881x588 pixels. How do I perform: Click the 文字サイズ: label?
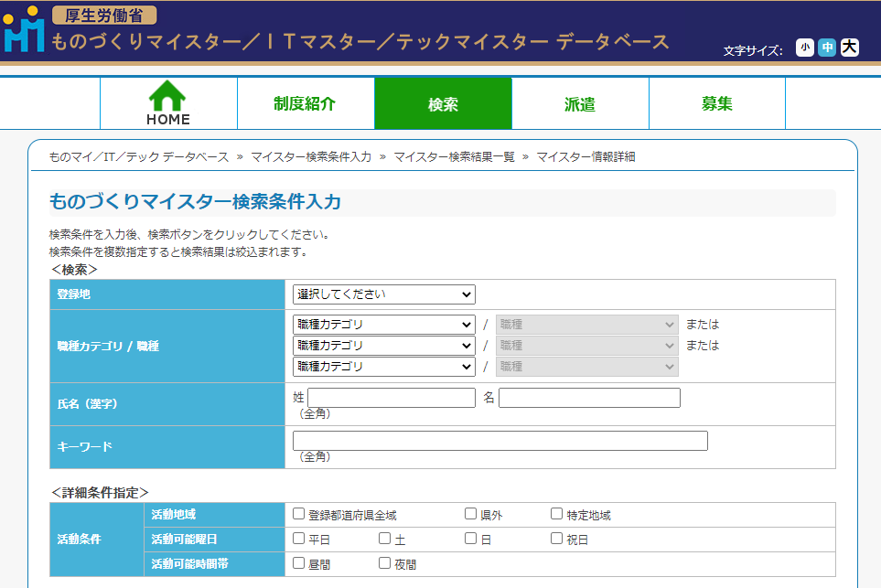753,51
